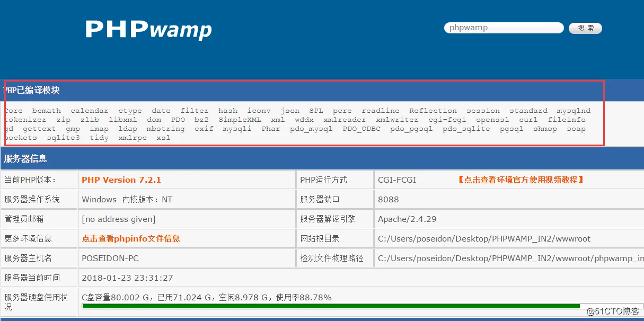The width and height of the screenshot is (644, 321).
Task: Click the filter module name
Action: pos(195,111)
